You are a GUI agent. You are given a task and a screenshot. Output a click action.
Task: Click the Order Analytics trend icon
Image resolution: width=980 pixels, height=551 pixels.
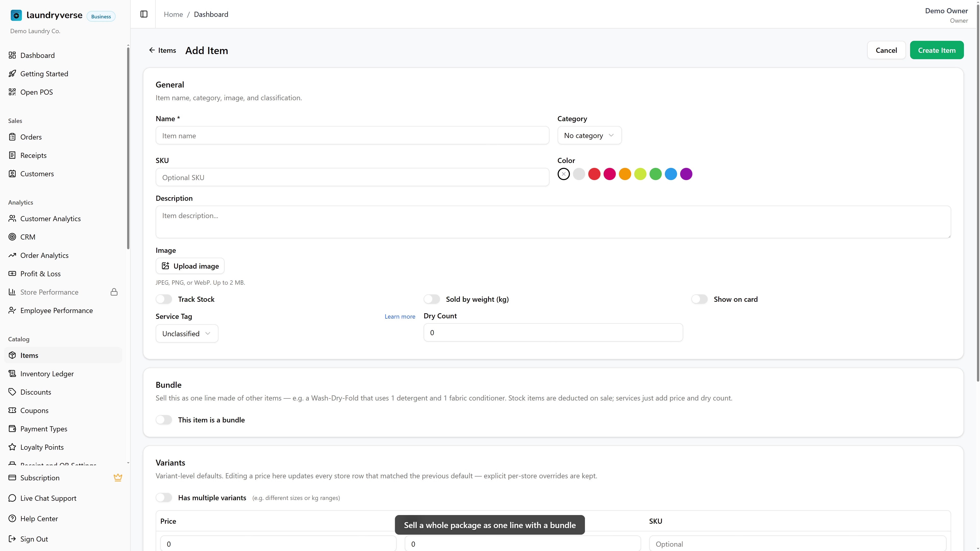[12, 255]
